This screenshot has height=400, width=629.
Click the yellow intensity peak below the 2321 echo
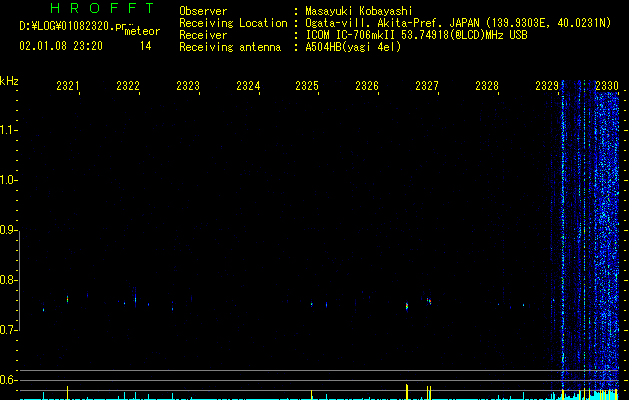67,392
